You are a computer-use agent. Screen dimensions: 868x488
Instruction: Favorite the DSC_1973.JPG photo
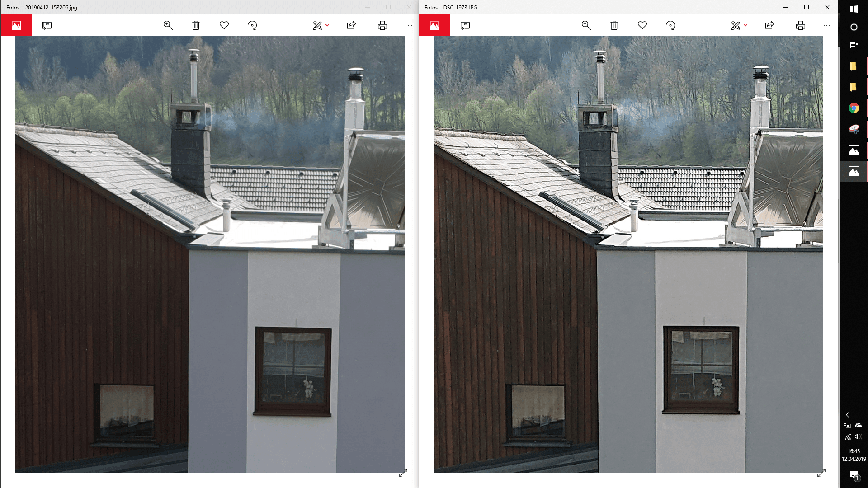[x=642, y=25]
